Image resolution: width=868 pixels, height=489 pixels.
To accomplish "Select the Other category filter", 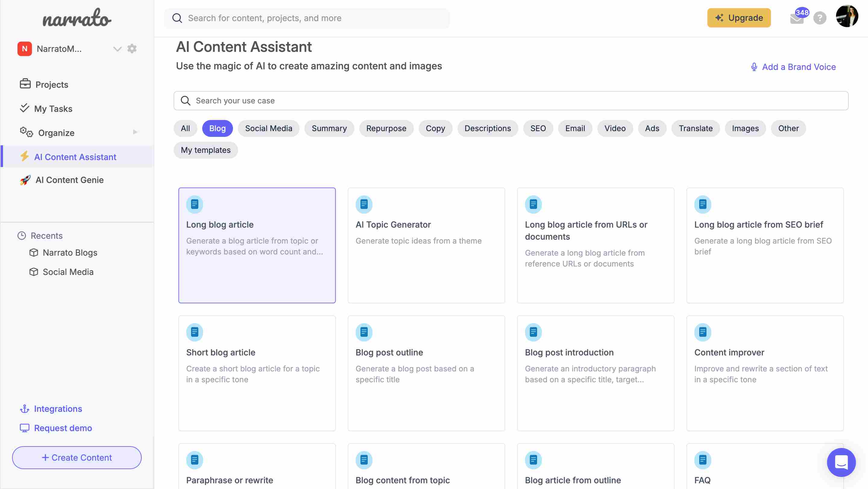I will click(788, 128).
